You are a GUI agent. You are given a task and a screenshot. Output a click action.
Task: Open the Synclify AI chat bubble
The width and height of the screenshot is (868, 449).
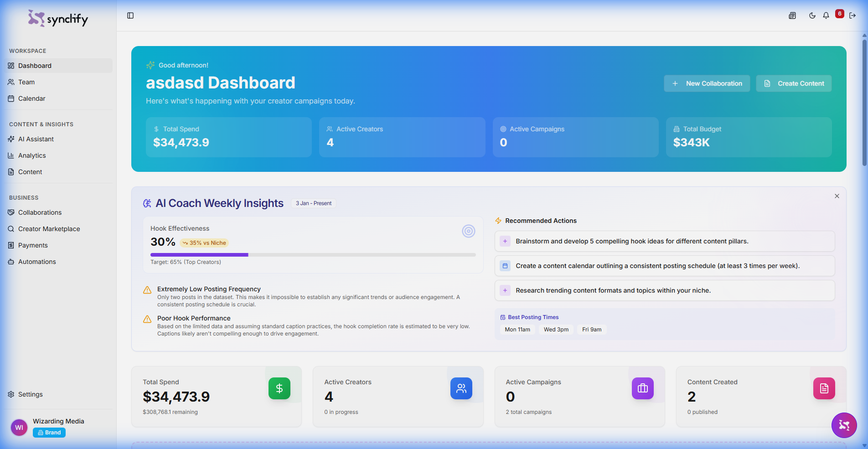click(x=844, y=425)
